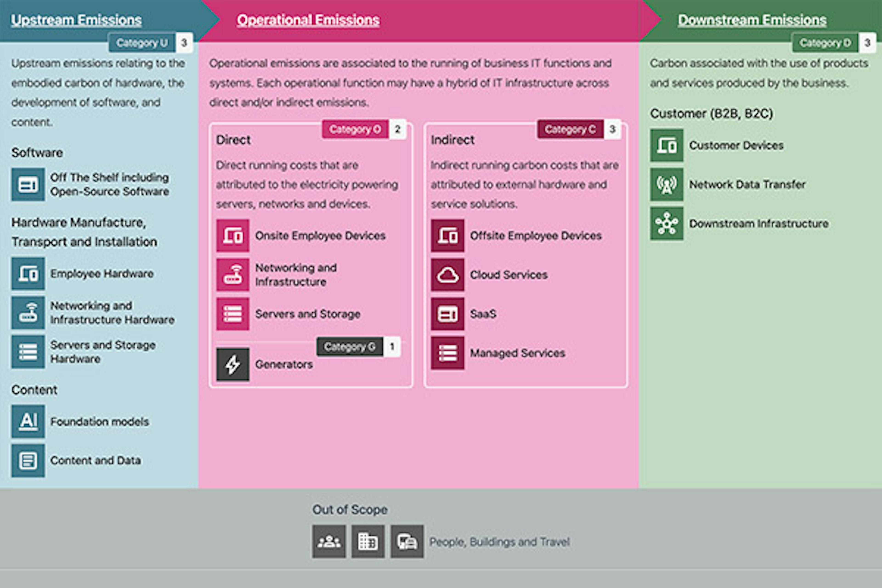
Task: Click the Out of Scope people icon
Action: (329, 542)
